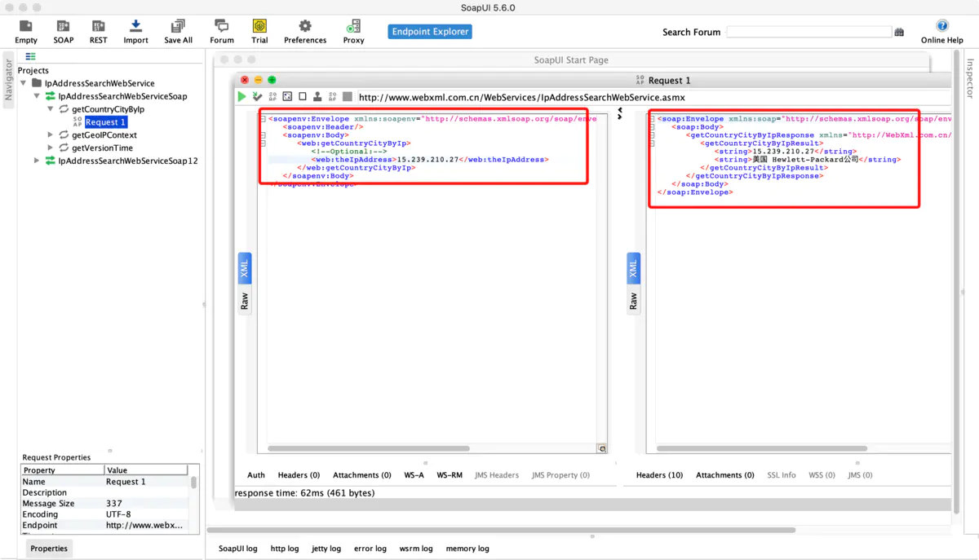Click the Endpoint Explorer button
Screen dimensions: 979x560
pos(430,32)
